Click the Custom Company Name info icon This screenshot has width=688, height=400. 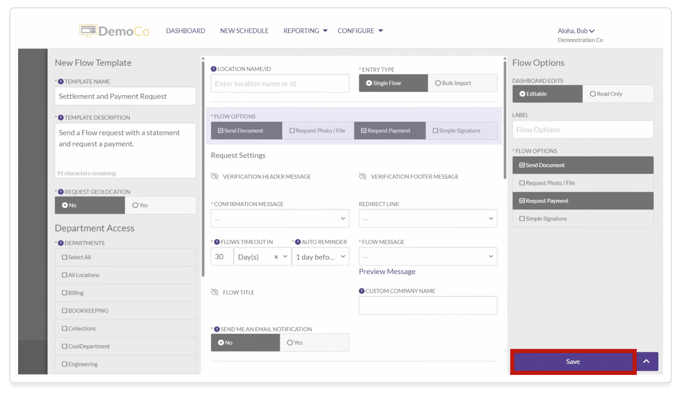pos(362,291)
